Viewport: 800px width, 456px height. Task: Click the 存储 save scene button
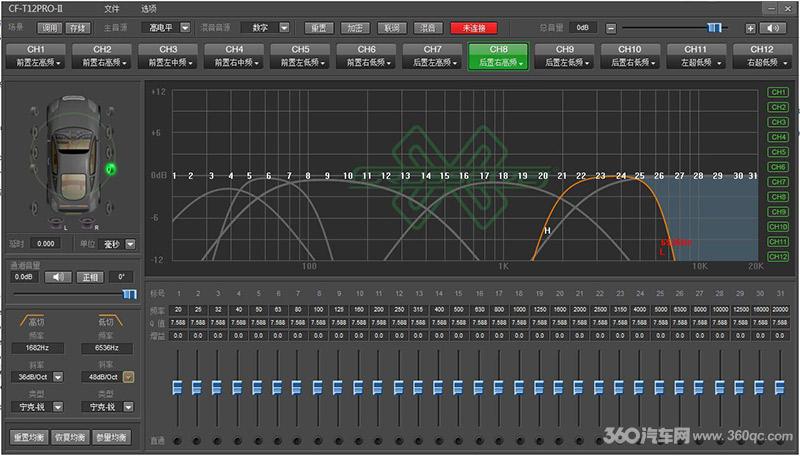coord(78,28)
